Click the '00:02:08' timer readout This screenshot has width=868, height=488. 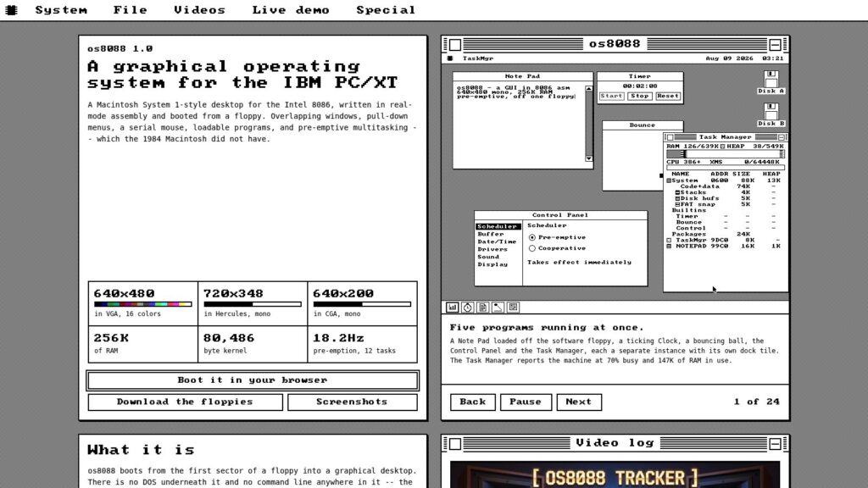640,86
